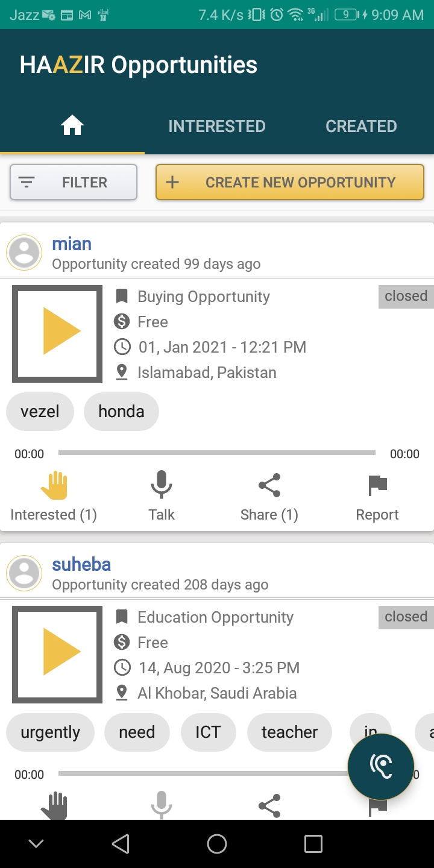The image size is (434, 868).
Task: Play suheba's Education Opportunity audio
Action: (57, 654)
